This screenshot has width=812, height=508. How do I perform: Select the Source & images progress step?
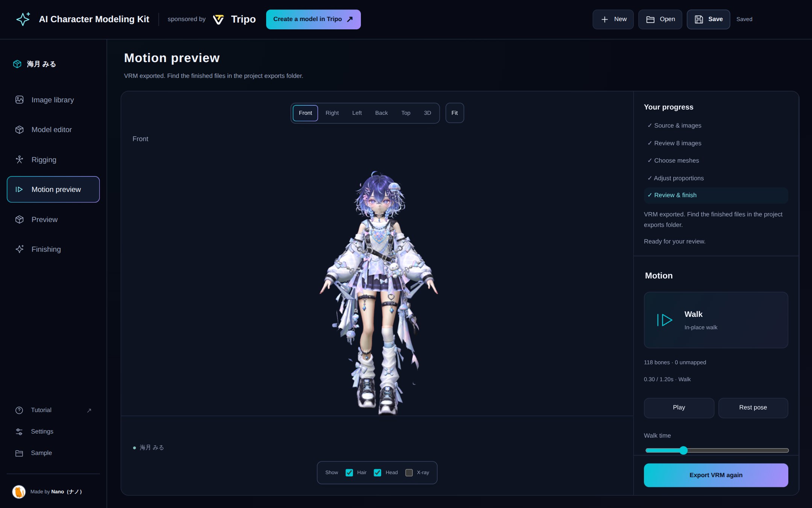click(x=716, y=126)
